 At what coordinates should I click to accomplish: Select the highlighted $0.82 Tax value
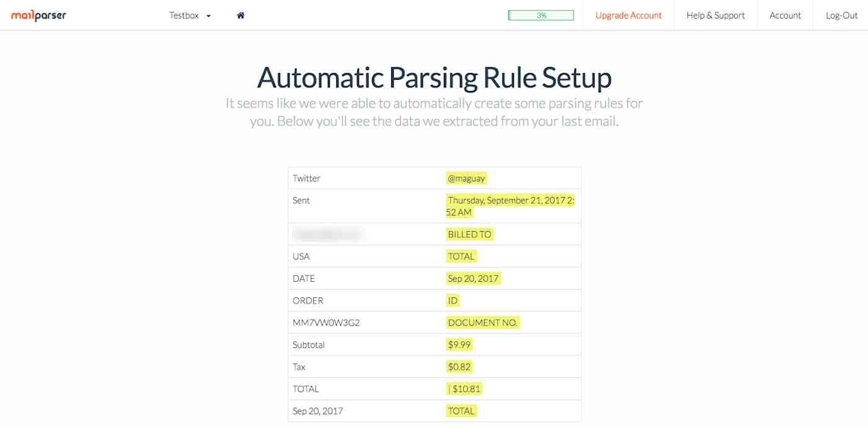[459, 366]
